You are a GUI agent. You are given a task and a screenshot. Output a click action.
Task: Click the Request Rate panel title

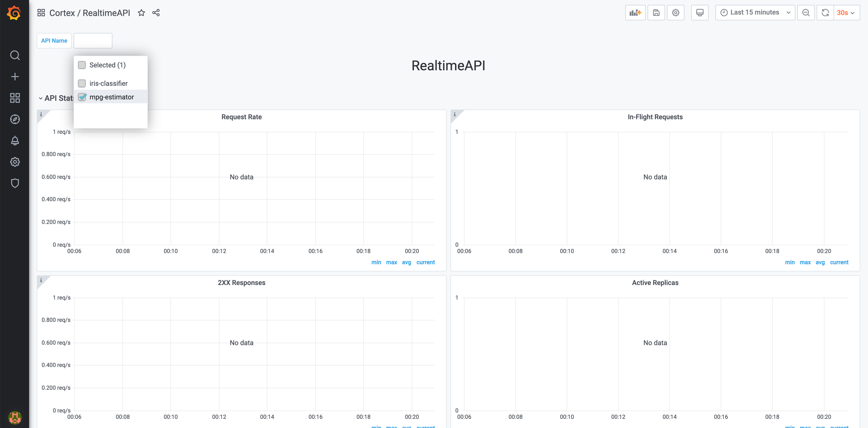tap(241, 117)
